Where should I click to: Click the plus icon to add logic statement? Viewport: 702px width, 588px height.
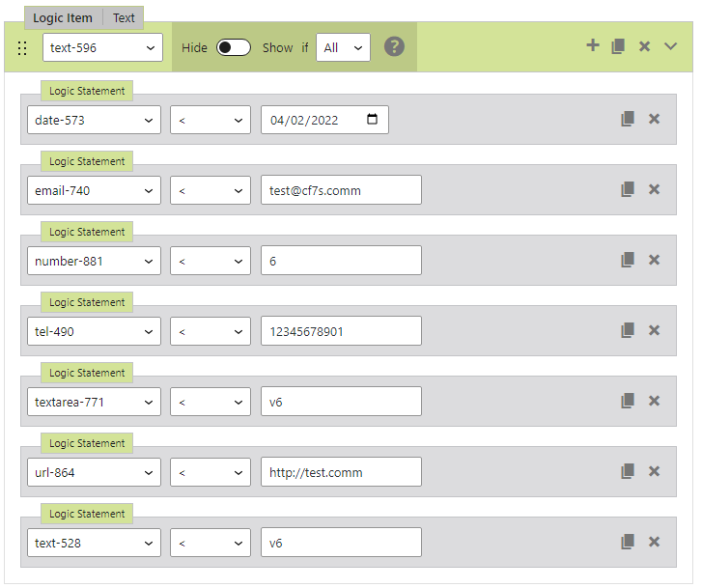[593, 45]
